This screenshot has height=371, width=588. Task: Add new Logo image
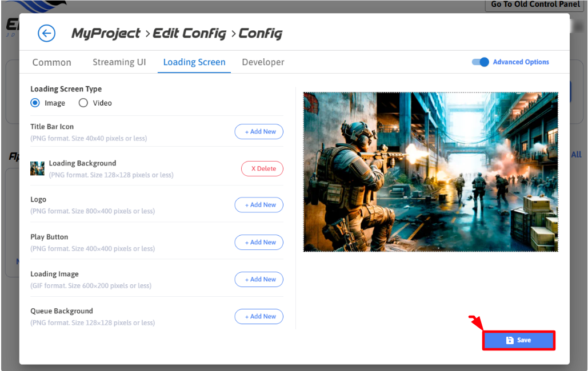(x=259, y=205)
